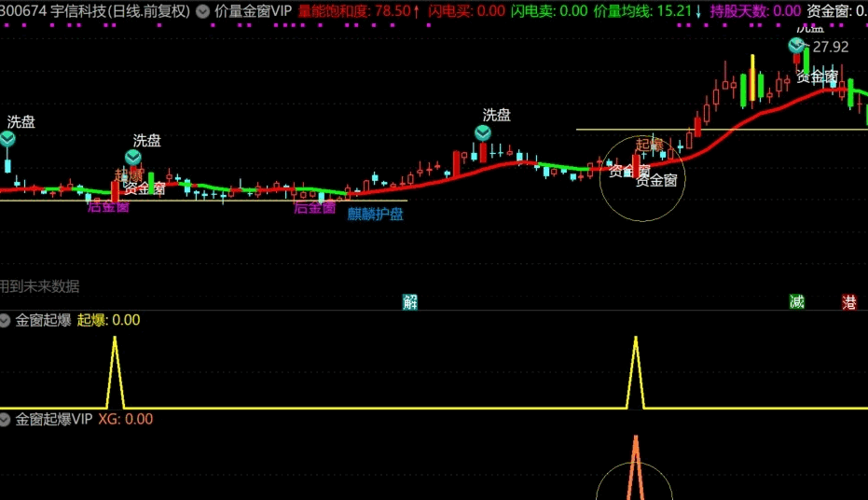Collapse the 金窗起爆VIP indicator panel chevron

[5, 419]
